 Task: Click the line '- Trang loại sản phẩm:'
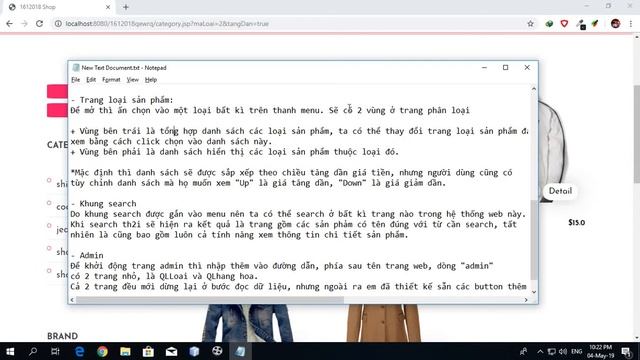pyautogui.click(x=122, y=100)
